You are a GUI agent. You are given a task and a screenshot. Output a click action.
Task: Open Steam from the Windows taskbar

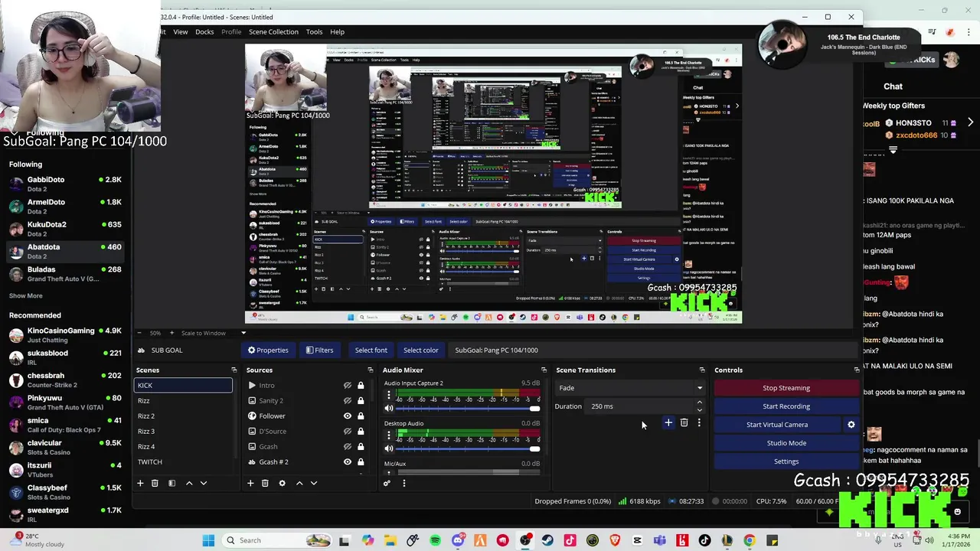tap(547, 540)
